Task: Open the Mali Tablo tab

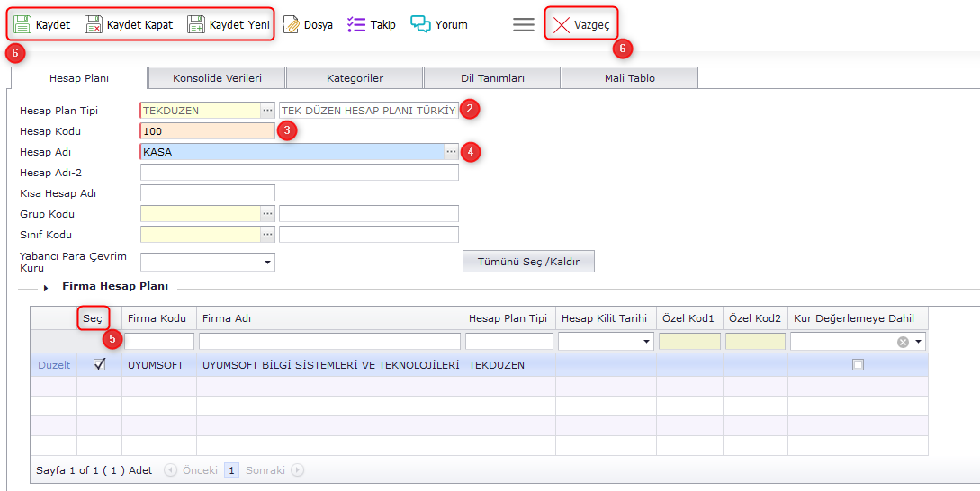Action: click(629, 78)
